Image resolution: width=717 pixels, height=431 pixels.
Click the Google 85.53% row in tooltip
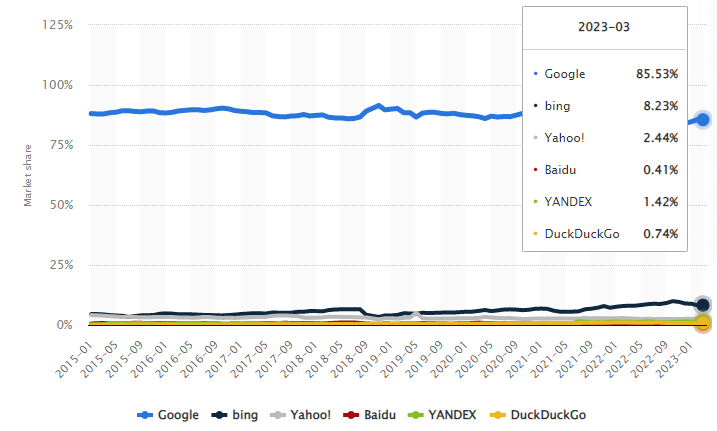(605, 74)
